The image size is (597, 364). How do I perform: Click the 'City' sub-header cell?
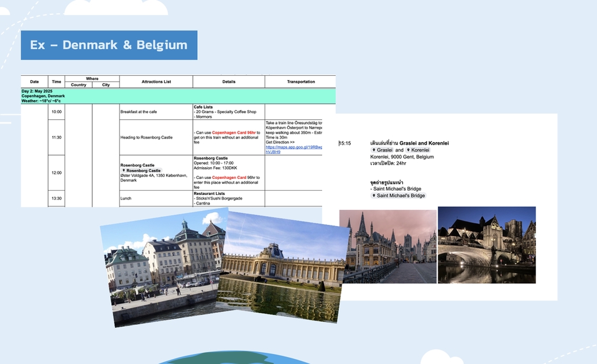point(106,85)
